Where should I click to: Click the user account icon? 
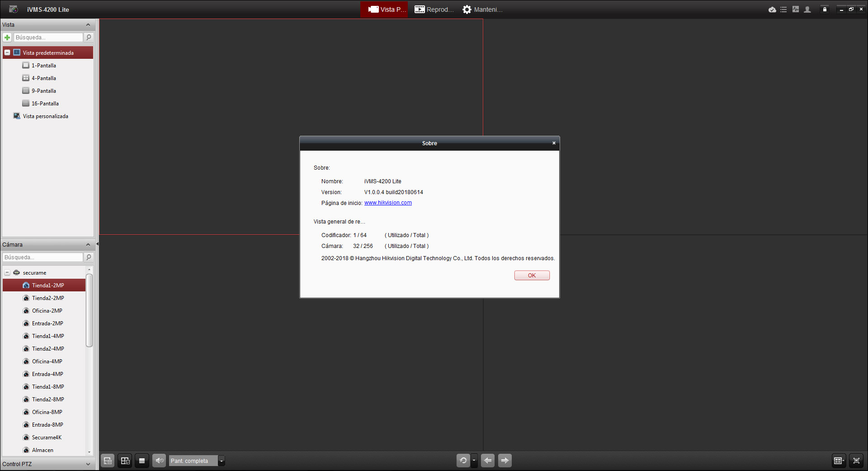tap(807, 10)
